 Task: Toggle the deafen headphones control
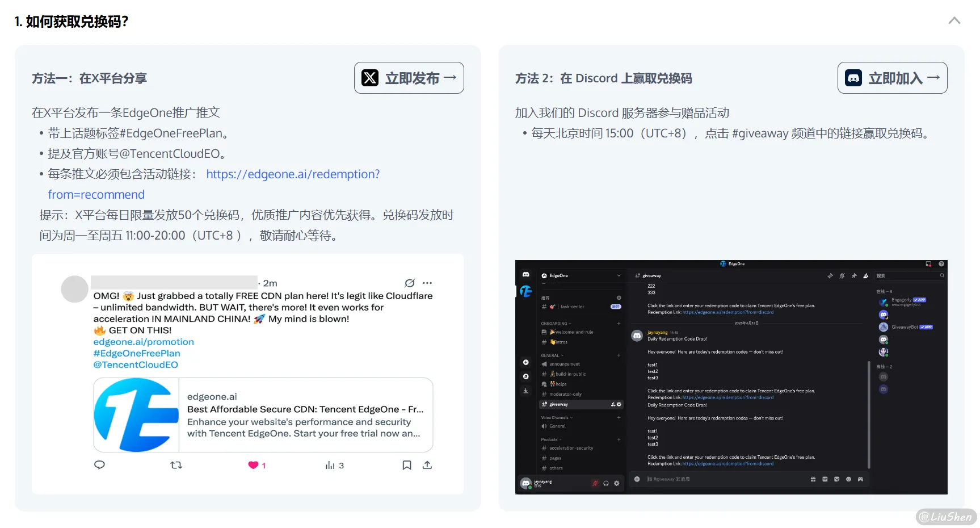tap(606, 483)
